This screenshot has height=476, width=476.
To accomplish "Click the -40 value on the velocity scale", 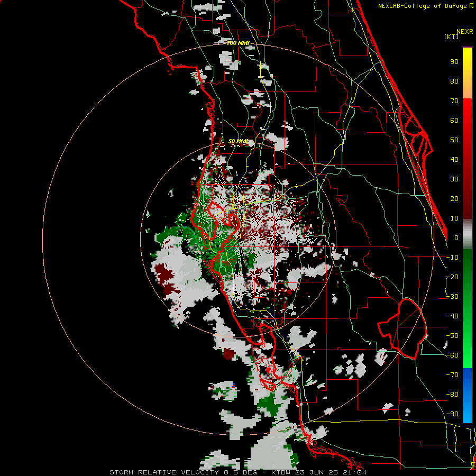I will pos(452,316).
